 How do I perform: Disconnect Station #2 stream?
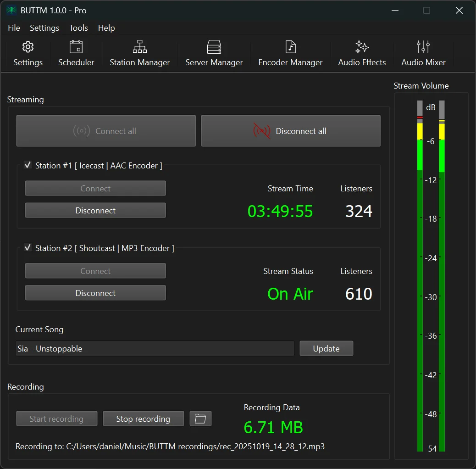95,293
